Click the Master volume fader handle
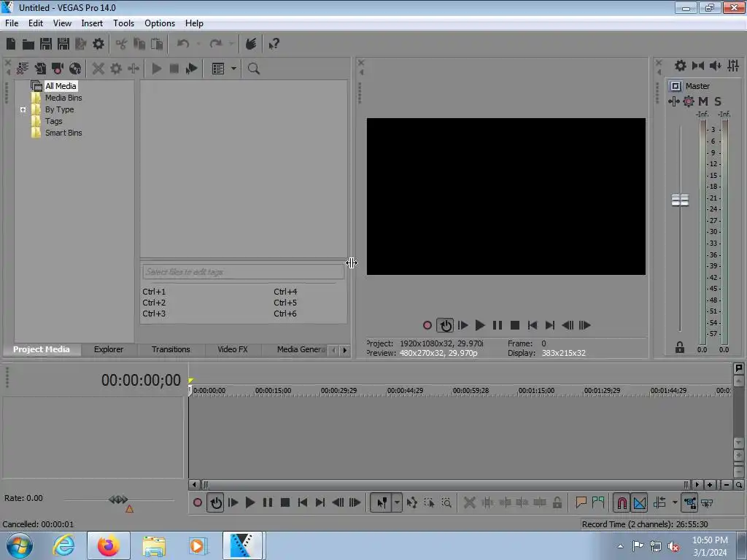Viewport: 747px width, 560px height. [x=680, y=200]
